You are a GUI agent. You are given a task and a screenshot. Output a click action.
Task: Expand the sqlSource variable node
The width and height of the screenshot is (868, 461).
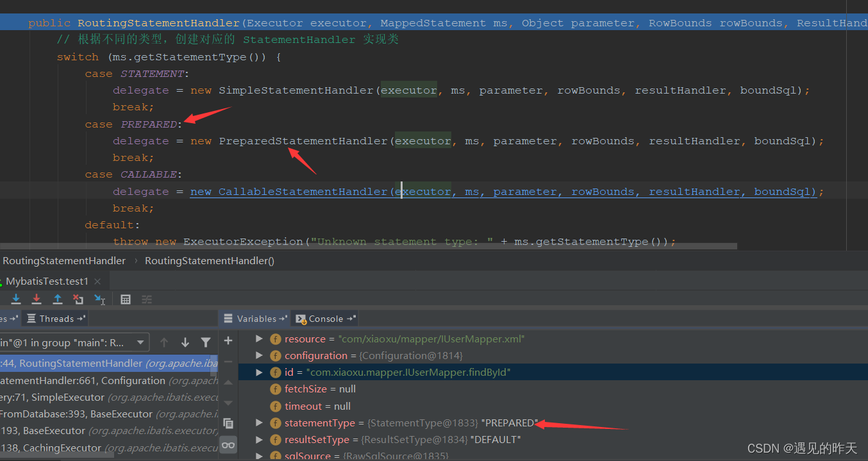click(x=259, y=456)
